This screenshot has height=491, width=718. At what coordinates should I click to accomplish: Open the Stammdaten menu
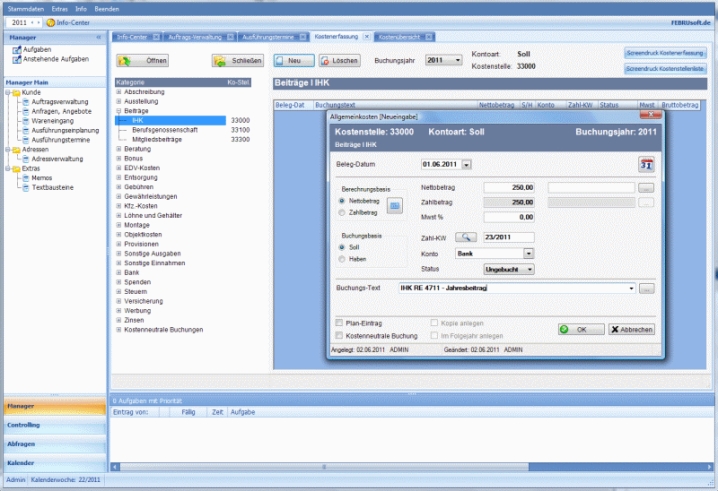point(25,7)
